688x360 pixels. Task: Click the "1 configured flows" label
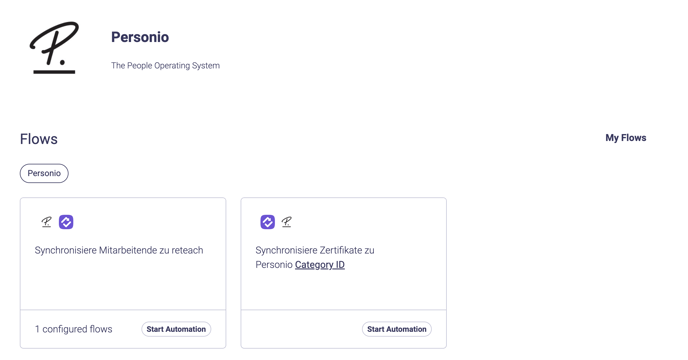[74, 329]
